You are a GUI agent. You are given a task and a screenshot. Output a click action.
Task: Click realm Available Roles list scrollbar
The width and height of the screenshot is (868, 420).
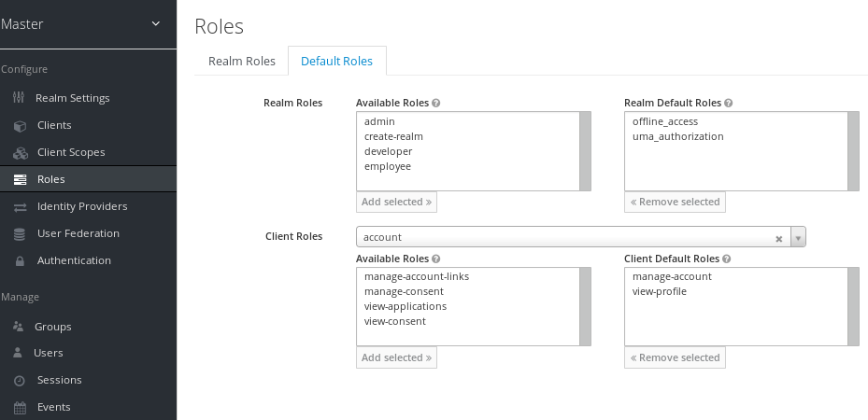[585, 151]
